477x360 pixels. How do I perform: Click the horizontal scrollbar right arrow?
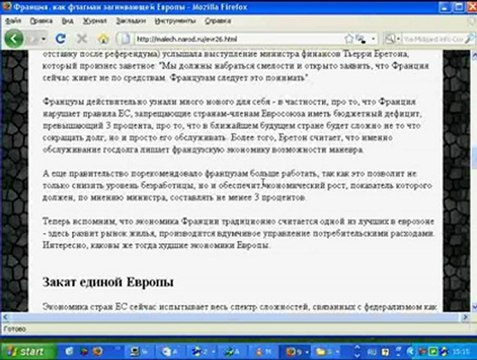(x=465, y=317)
